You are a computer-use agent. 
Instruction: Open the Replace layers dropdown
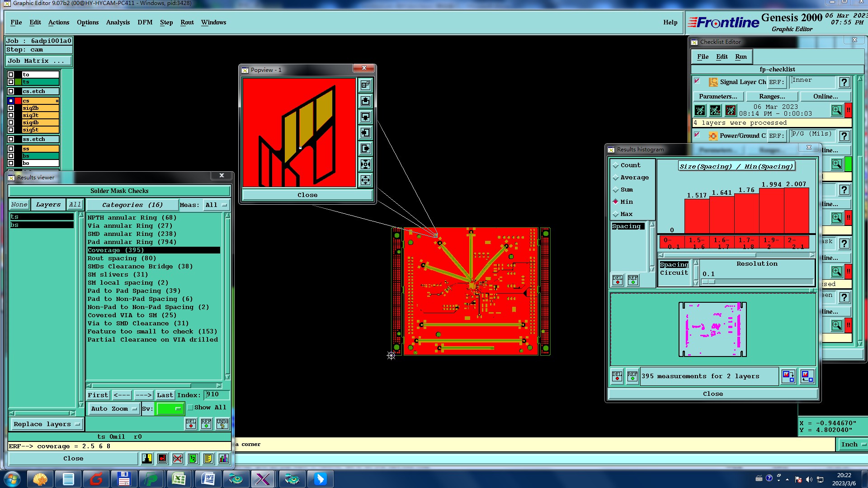coord(46,424)
